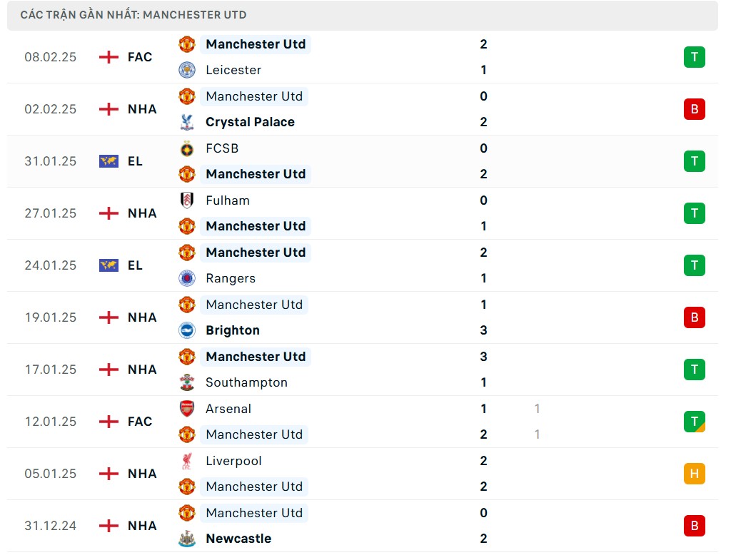Click the T badge for the Arsenal FAC match
Screen dimensions: 731x560
click(694, 422)
